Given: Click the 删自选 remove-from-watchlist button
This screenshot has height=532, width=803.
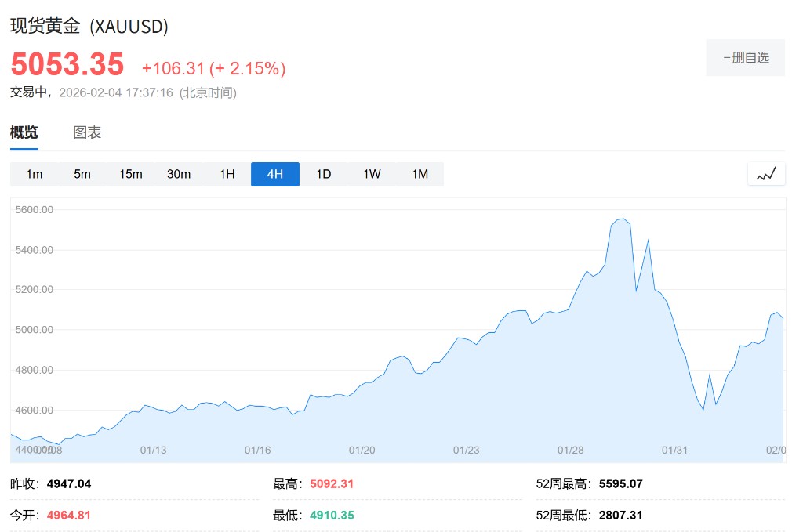Looking at the screenshot, I should click(x=745, y=57).
